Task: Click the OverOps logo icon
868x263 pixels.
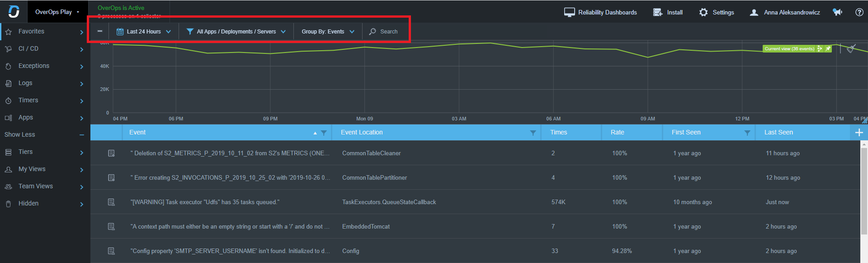Action: pos(14,12)
